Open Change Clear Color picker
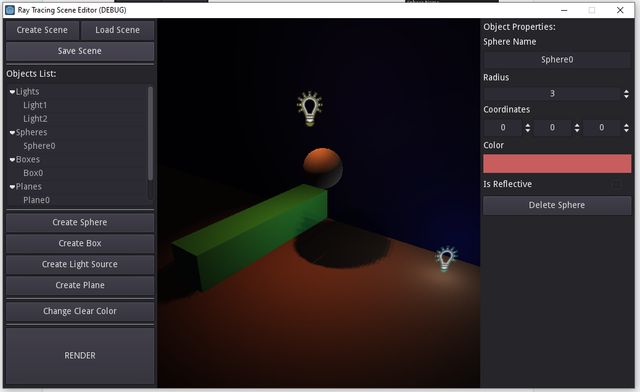This screenshot has height=392, width=640. tap(80, 311)
